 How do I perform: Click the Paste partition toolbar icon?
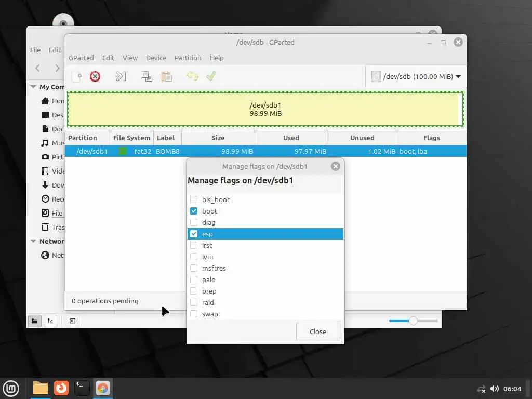point(166,76)
